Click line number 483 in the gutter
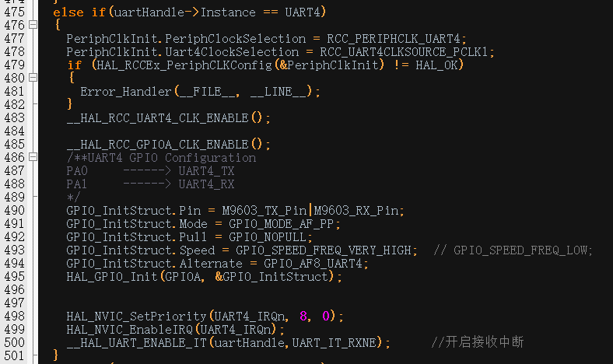Screen dimensions: 613x364 point(14,117)
